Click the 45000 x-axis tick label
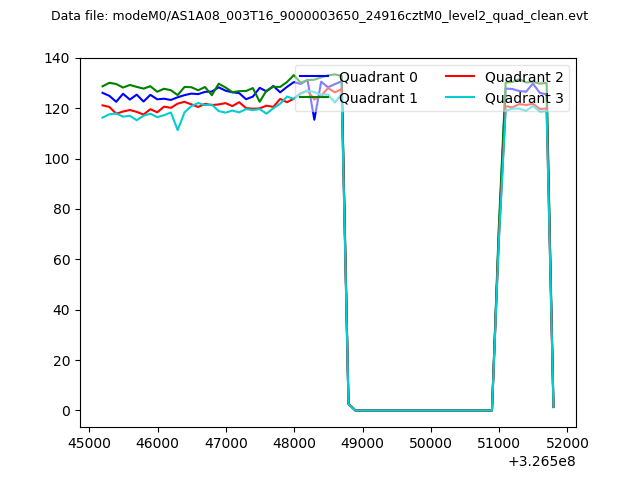640x480 pixels. [89, 442]
